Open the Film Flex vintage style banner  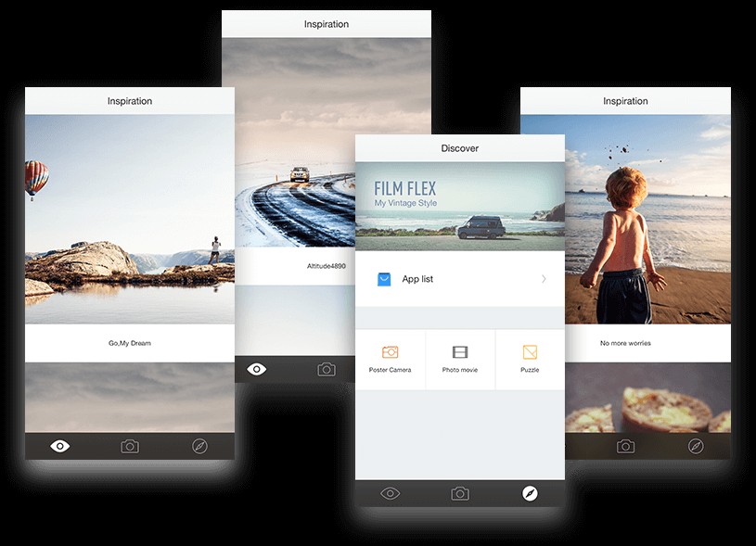pos(460,206)
